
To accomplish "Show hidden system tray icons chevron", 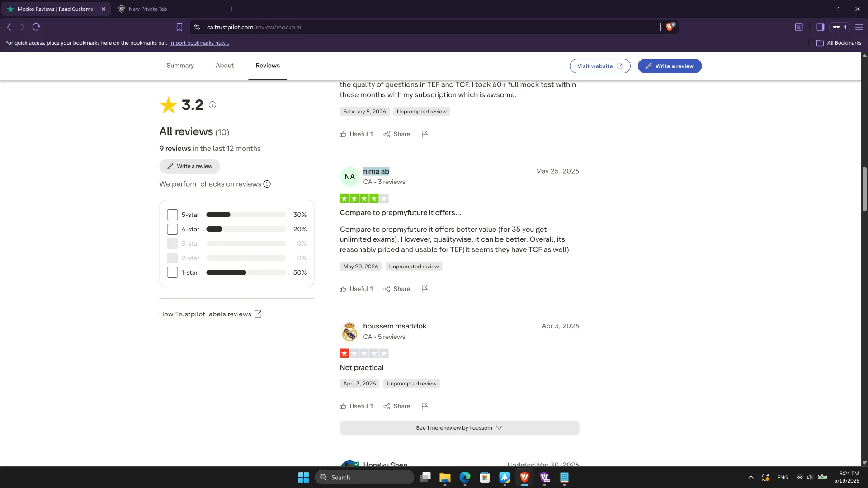I will (751, 477).
